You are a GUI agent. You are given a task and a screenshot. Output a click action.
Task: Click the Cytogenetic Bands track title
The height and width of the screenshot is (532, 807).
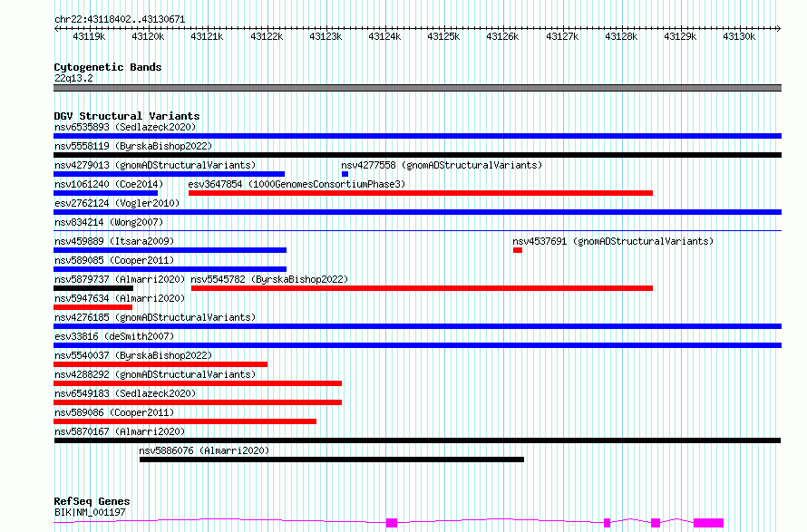tap(108, 67)
